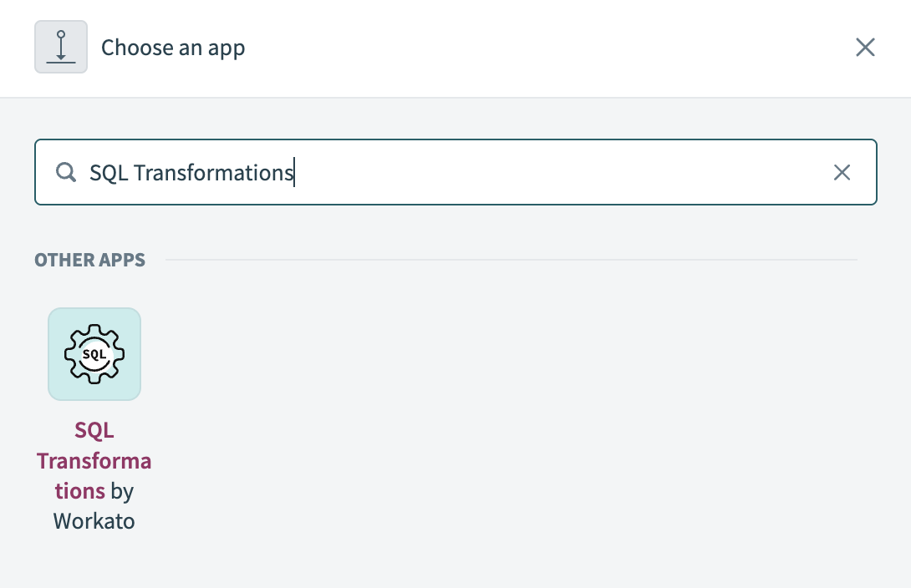
Task: Click the arrow-into-bar icon in the header
Action: click(61, 47)
